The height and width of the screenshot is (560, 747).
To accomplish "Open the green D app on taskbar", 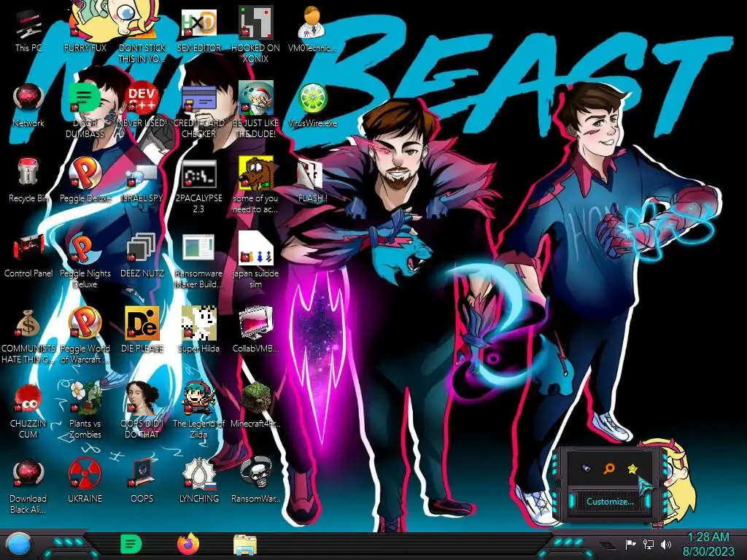I will 131,544.
